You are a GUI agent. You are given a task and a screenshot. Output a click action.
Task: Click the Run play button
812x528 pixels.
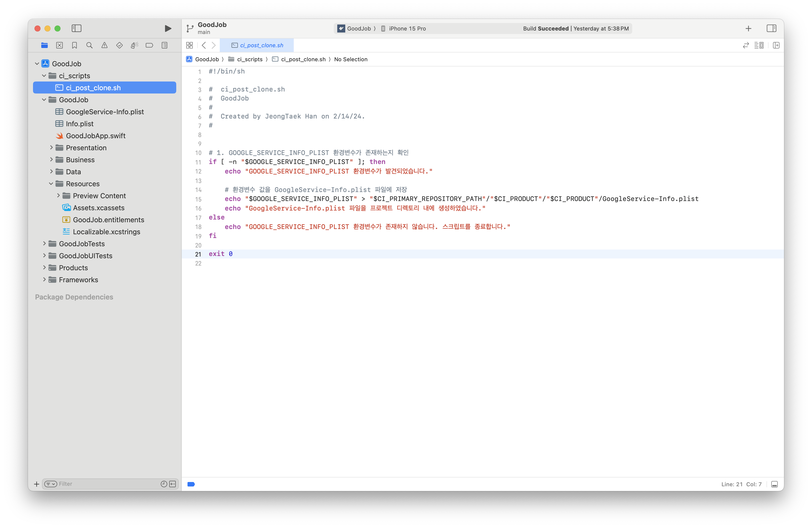(167, 28)
